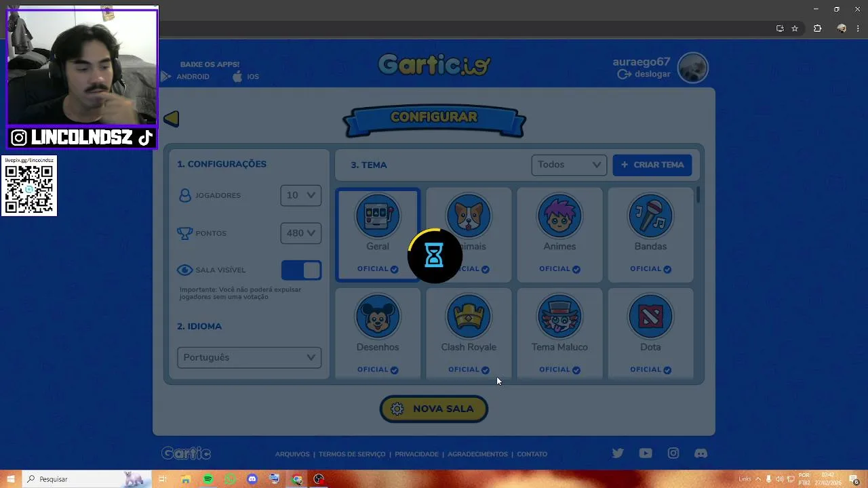Open the Privacidade footer link

416,454
